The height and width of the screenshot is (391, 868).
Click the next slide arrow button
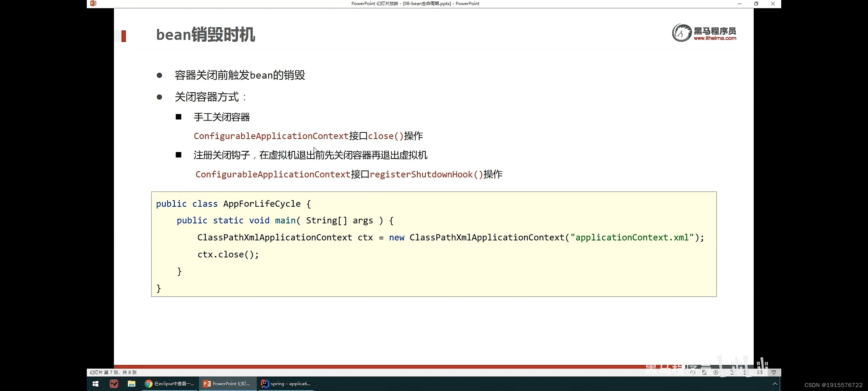click(716, 372)
